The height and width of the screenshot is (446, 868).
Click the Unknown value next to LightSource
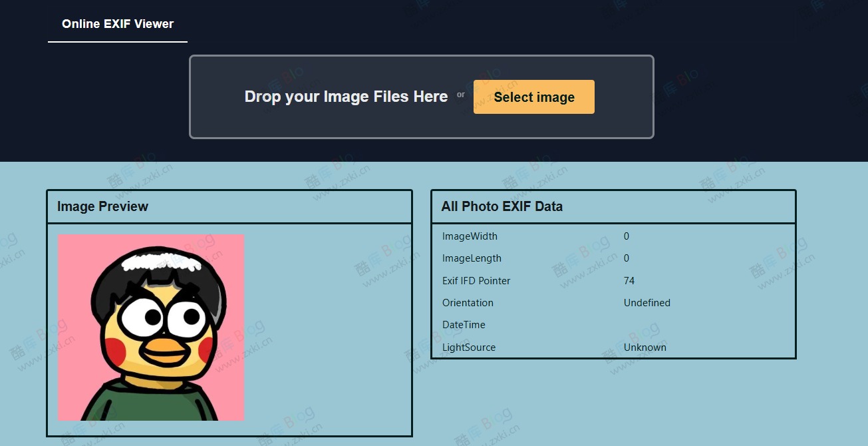click(x=645, y=347)
